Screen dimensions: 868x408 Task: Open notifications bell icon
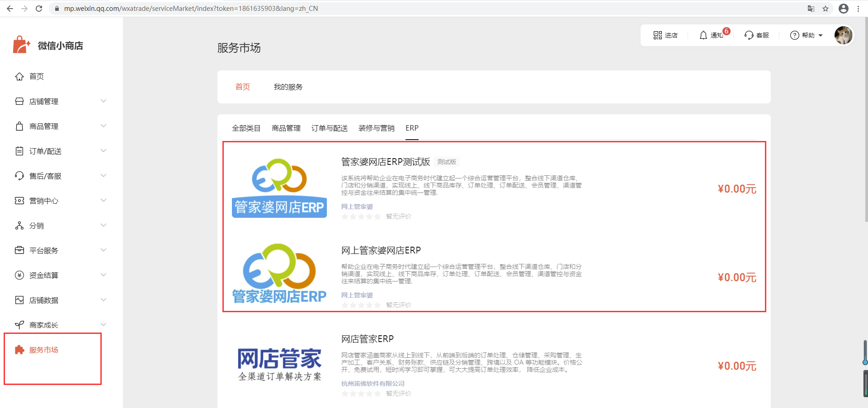pos(703,35)
